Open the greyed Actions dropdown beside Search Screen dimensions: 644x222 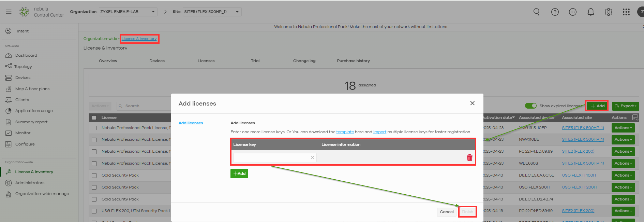[x=100, y=106]
